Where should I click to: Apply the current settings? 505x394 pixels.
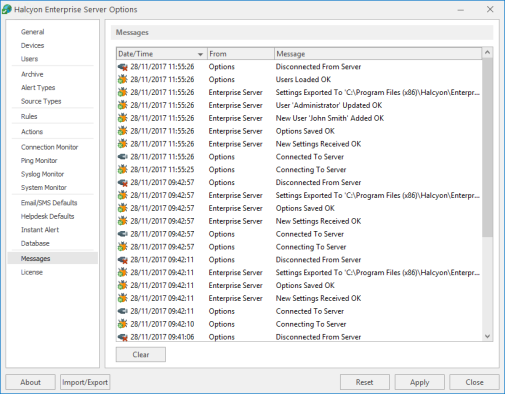pos(419,382)
